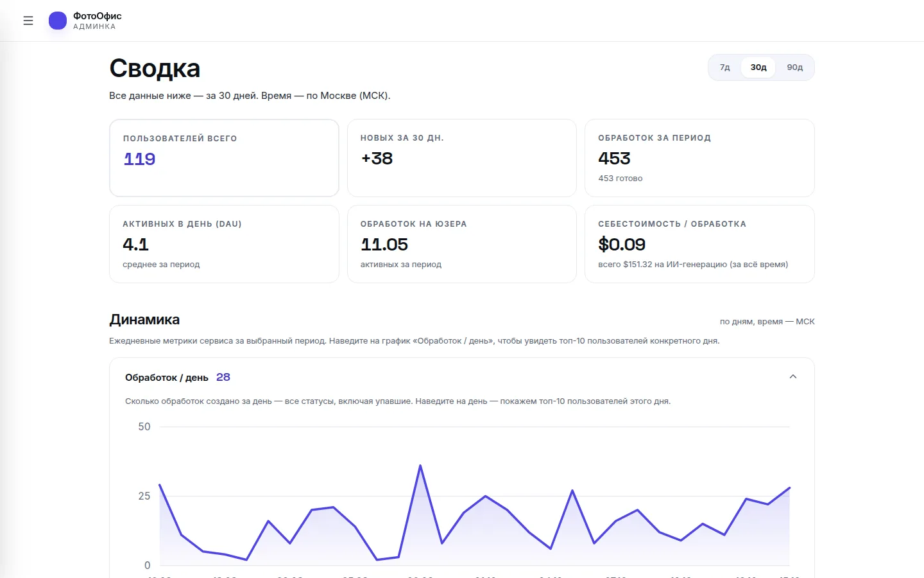The image size is (924, 578).
Task: Click the 25 y-axis label
Action: point(144,496)
